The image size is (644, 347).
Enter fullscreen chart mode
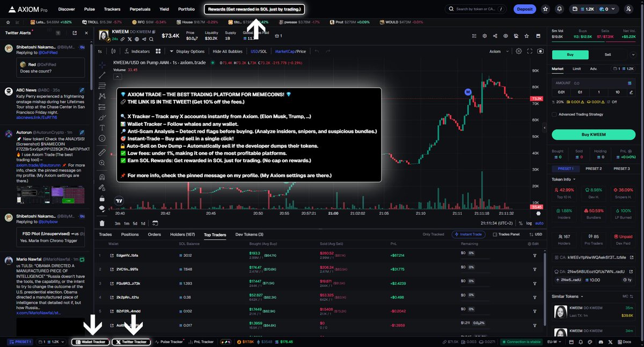pos(530,51)
